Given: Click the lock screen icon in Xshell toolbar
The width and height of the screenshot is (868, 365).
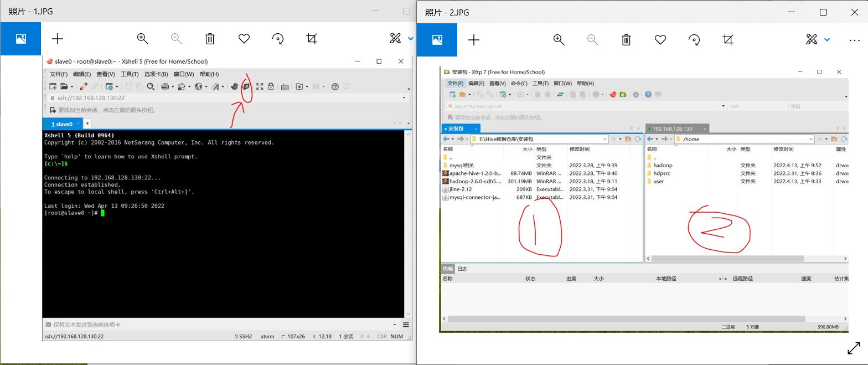Looking at the screenshot, I should click(271, 86).
